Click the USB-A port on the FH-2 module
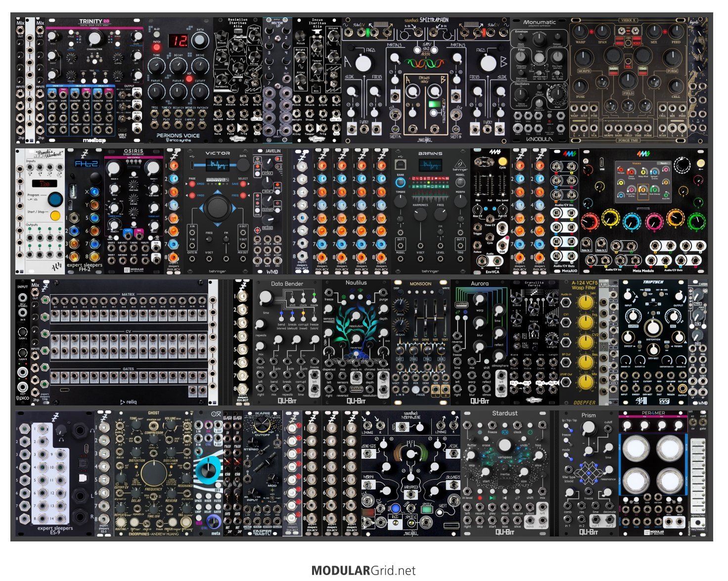 pos(73,191)
